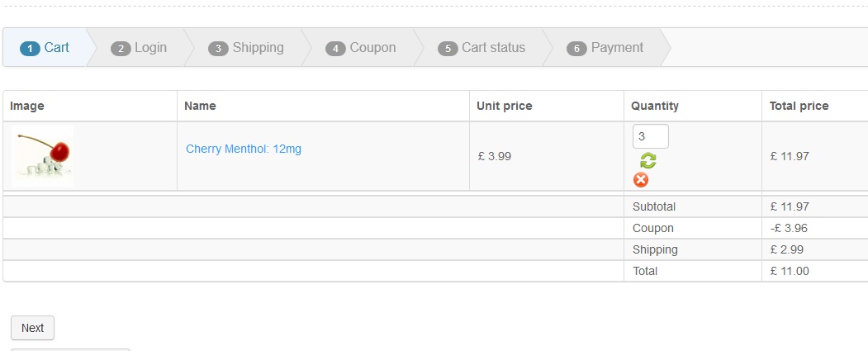Image resolution: width=868 pixels, height=351 pixels.
Task: Click the step 6 number badge
Action: point(576,49)
